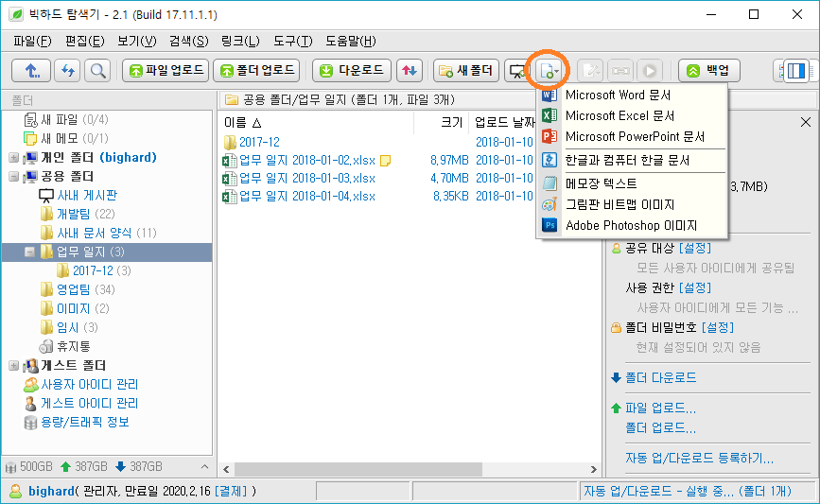Click the 폴더 비밀번호 [설정] link
820x504 pixels.
pos(718,327)
